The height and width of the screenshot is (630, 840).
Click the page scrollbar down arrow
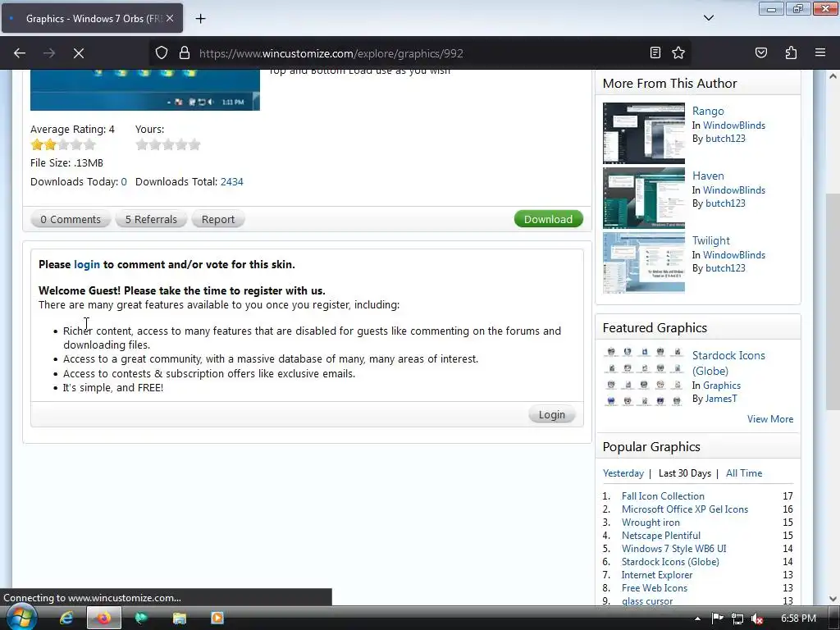(833, 598)
